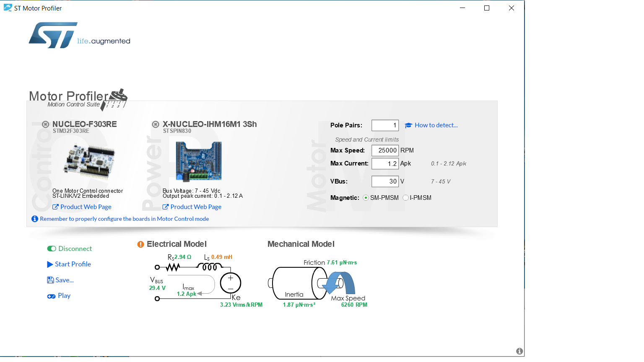Click the Save... link
The image size is (644, 362).
[65, 280]
